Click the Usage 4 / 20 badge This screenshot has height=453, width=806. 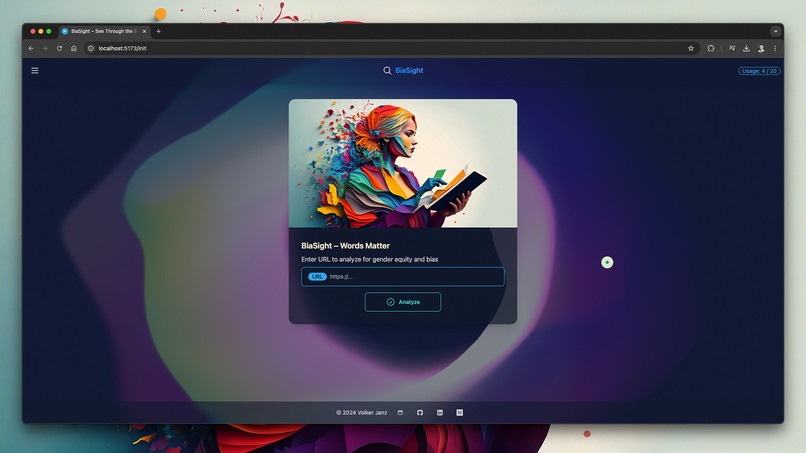759,71
